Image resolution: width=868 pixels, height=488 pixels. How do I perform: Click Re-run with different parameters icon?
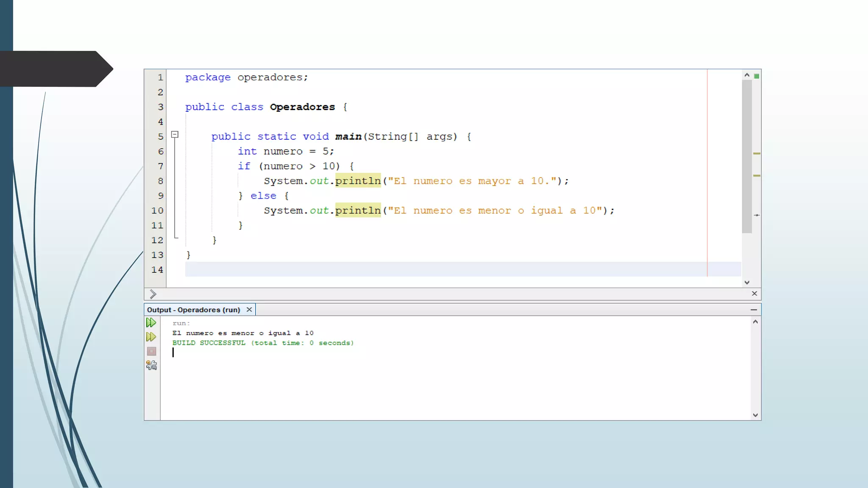[x=151, y=337]
